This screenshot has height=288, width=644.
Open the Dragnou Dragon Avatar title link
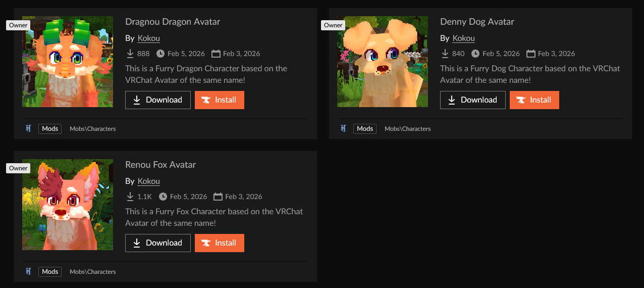point(173,22)
